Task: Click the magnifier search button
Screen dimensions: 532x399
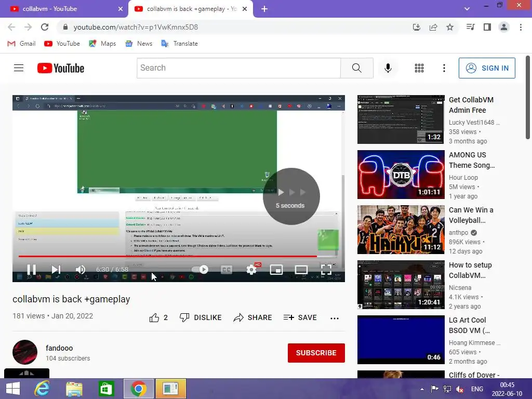Action: pyautogui.click(x=356, y=68)
